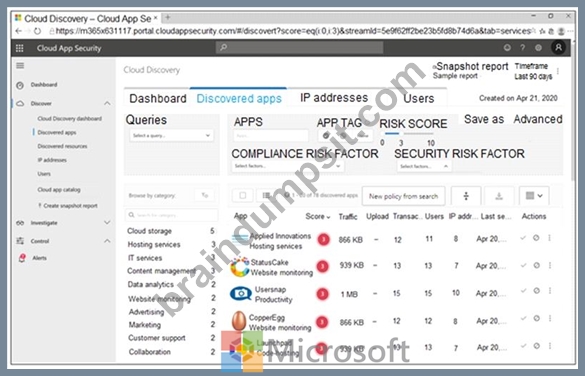
Task: Switch to Advanced filters
Action: tap(538, 119)
